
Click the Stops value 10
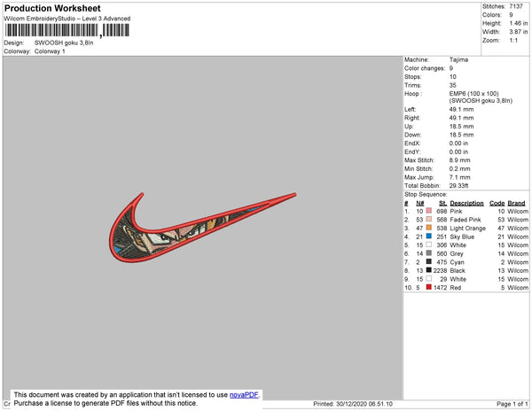(x=452, y=76)
